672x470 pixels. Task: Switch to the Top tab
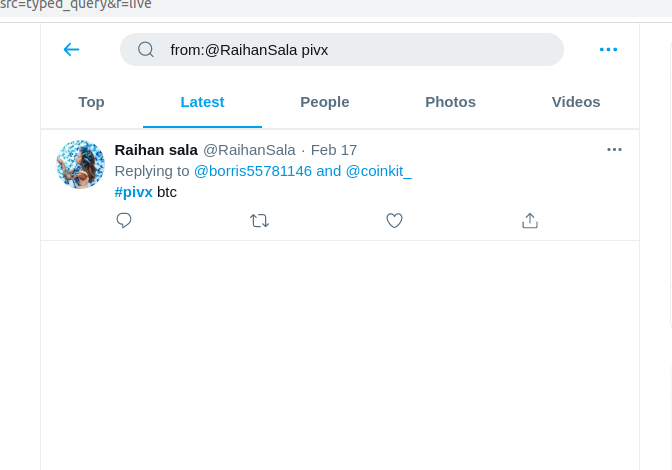91,102
